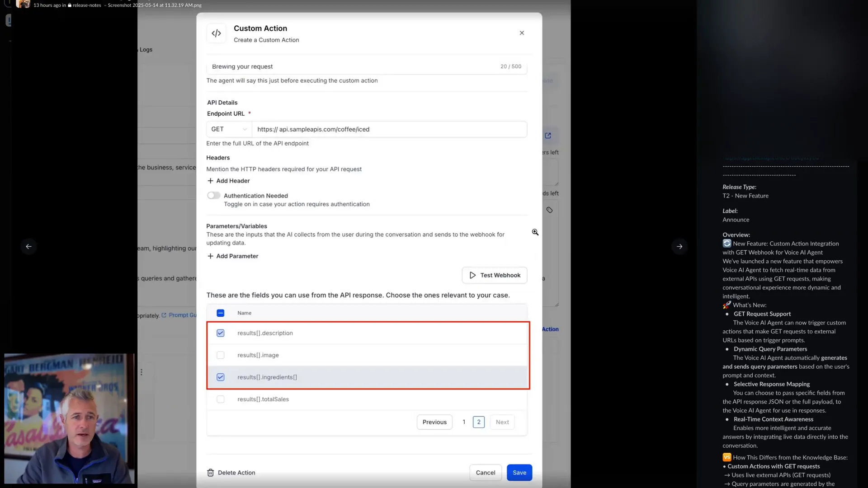Image resolution: width=868 pixels, height=488 pixels.
Task: Click the Selective Response Mapping bullet
Action: click(x=772, y=385)
